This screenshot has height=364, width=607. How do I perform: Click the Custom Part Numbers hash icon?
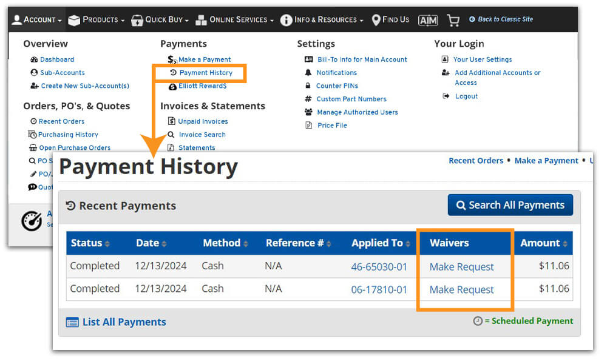coord(309,99)
